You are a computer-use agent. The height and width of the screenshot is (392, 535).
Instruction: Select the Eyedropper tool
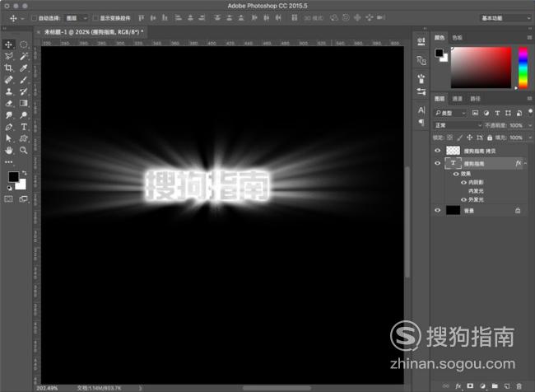(x=24, y=68)
